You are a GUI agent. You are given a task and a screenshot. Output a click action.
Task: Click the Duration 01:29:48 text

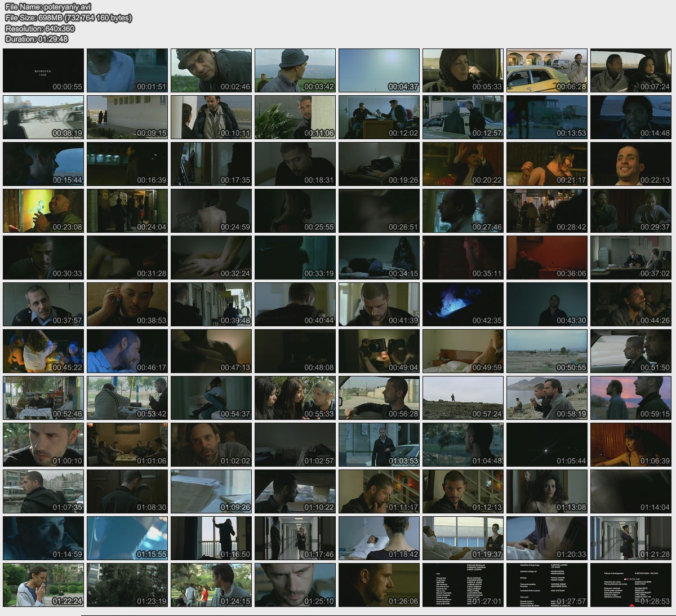tap(37, 39)
